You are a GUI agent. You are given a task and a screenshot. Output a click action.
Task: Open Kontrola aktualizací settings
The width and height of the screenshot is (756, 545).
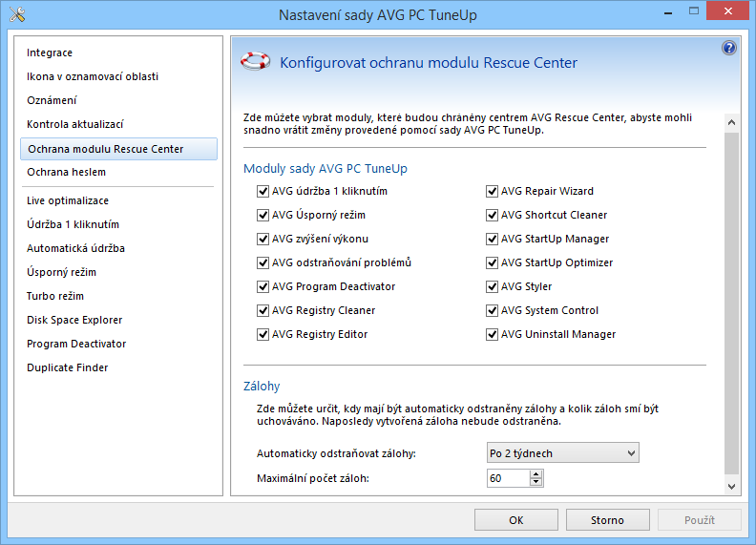coord(75,124)
